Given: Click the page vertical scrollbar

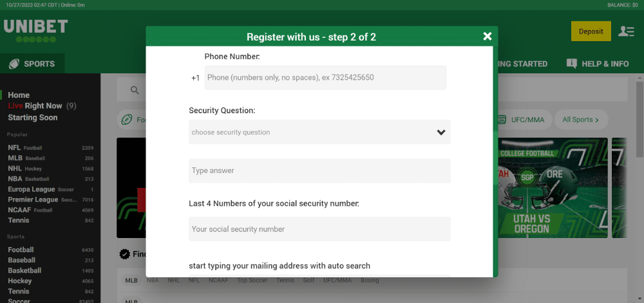Looking at the screenshot, I should coord(640,119).
